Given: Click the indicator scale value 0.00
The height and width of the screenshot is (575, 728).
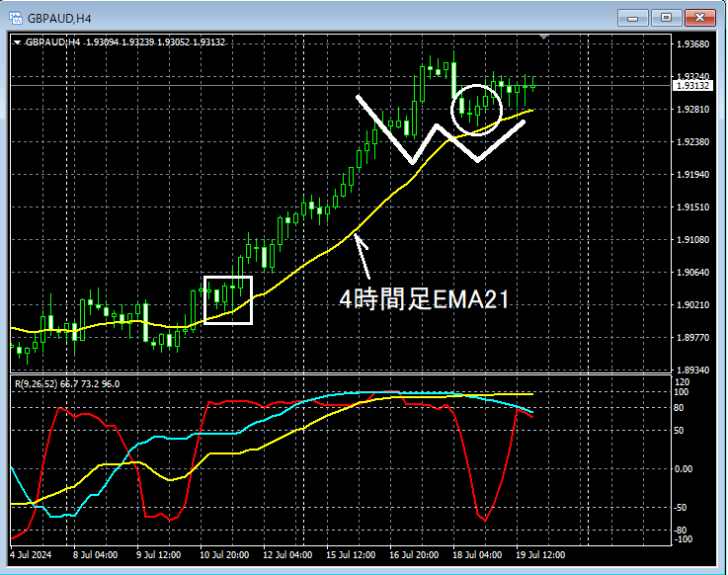Looking at the screenshot, I should pos(684,469).
